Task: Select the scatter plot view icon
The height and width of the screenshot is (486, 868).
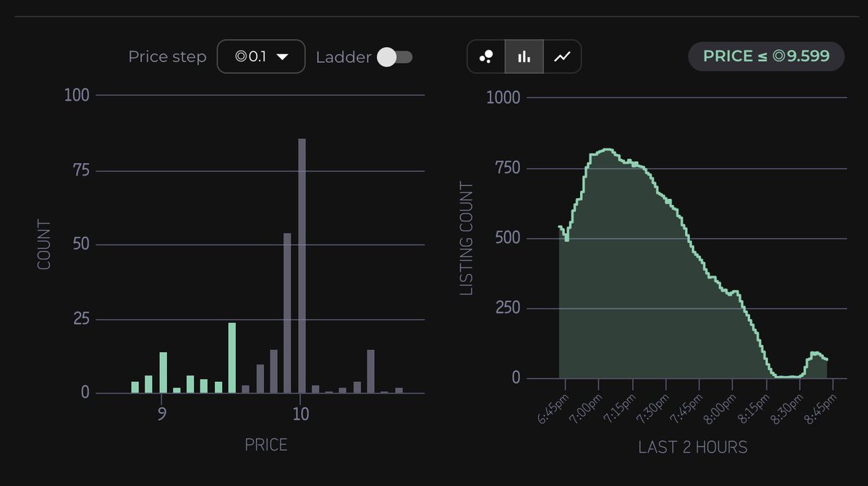Action: [x=486, y=56]
